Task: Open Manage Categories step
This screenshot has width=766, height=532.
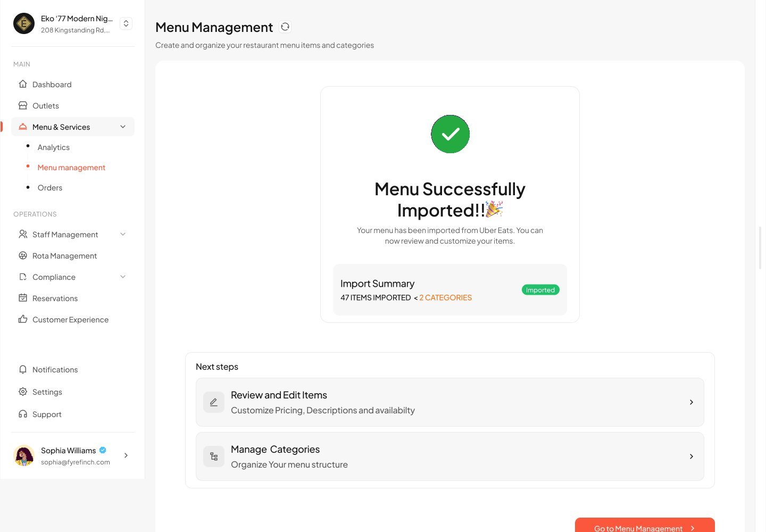Action: click(450, 456)
